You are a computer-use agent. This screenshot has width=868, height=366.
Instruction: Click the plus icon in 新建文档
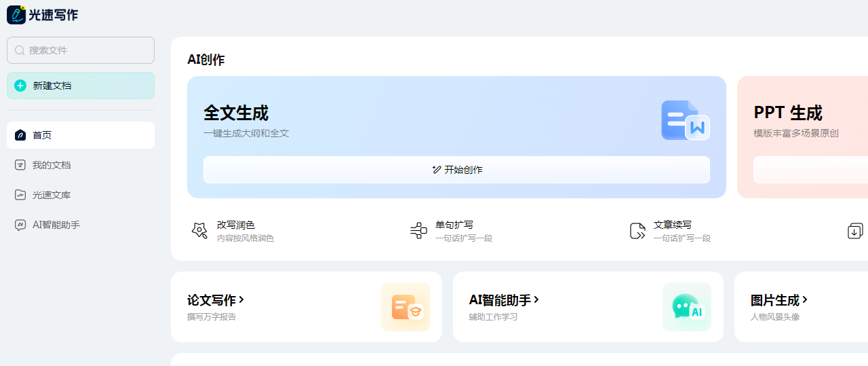click(20, 86)
